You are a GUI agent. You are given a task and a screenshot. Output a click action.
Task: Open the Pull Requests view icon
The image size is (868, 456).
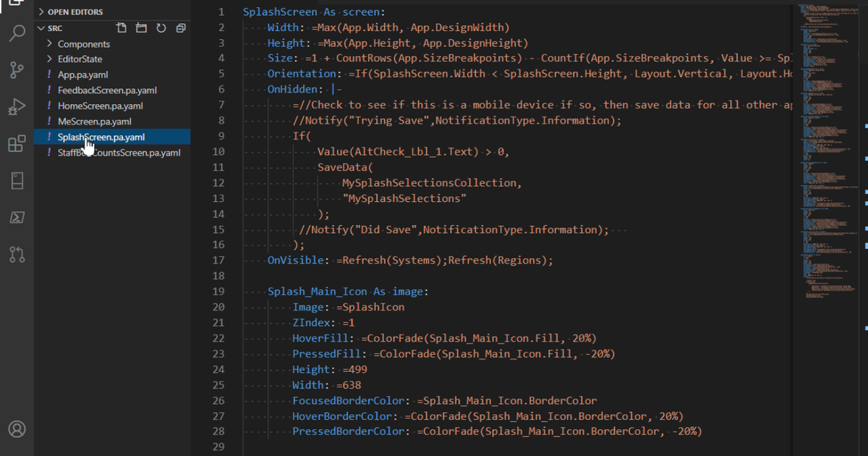(x=16, y=254)
